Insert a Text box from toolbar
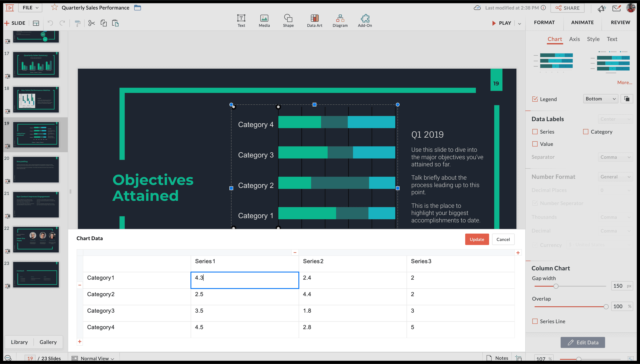 [x=241, y=21]
